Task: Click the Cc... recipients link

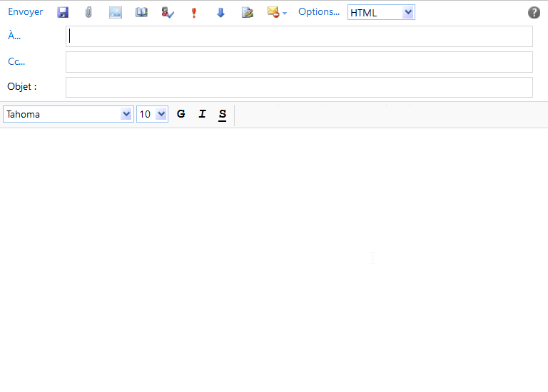Action: 16,61
